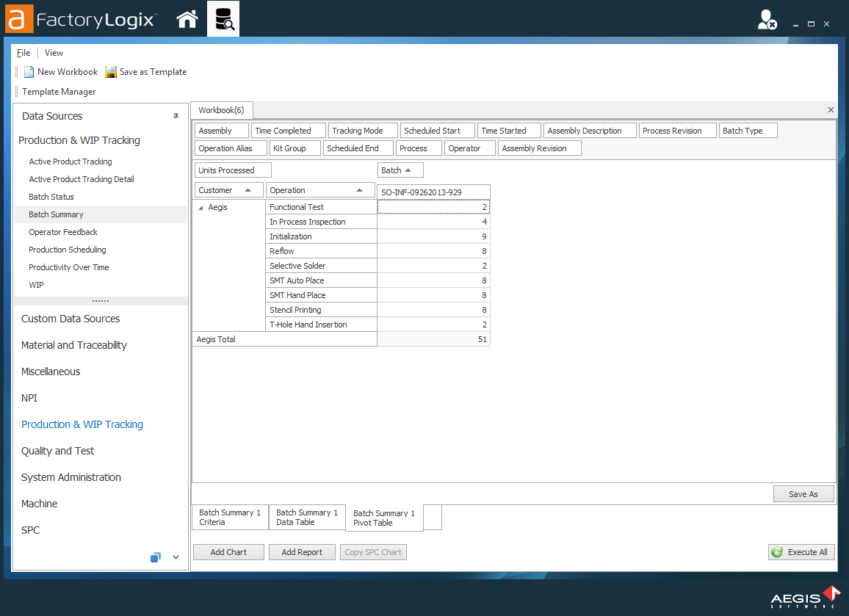Click the Add Chart button
The height and width of the screenshot is (616, 849).
click(228, 551)
